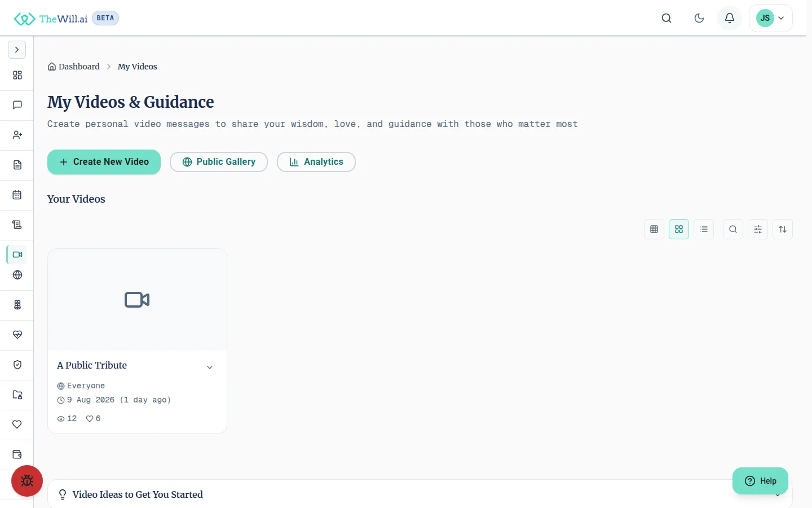Open the JS user account dropdown
Screen dimensions: 812x508
771,18
